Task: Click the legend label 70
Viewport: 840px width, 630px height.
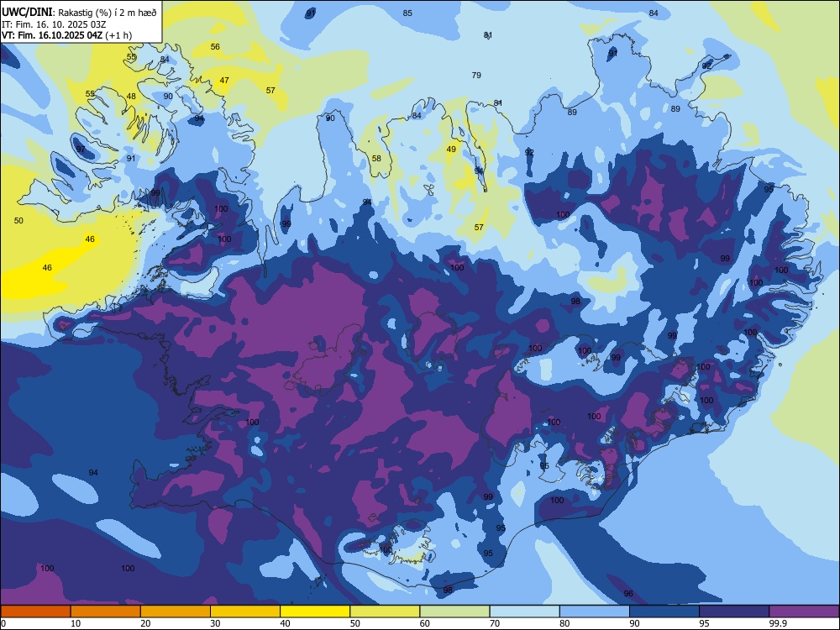Action: point(495,623)
